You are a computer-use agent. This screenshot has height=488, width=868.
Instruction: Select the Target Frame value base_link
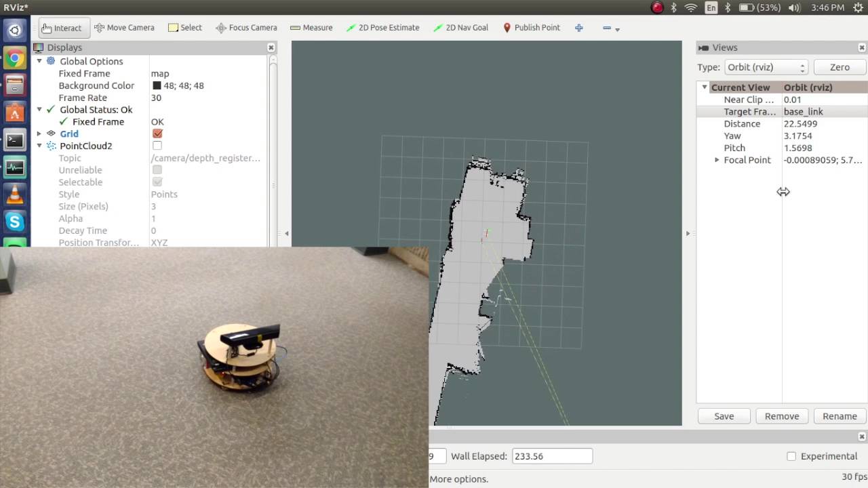[804, 112]
